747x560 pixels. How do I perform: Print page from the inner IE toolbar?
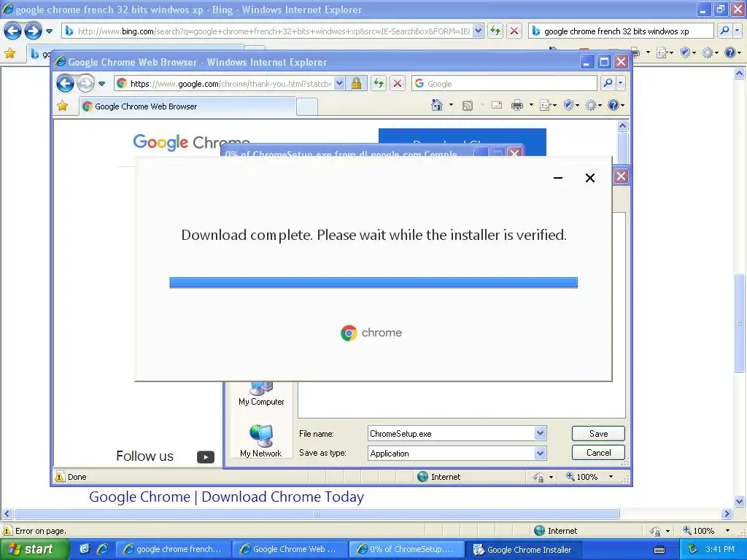click(517, 105)
